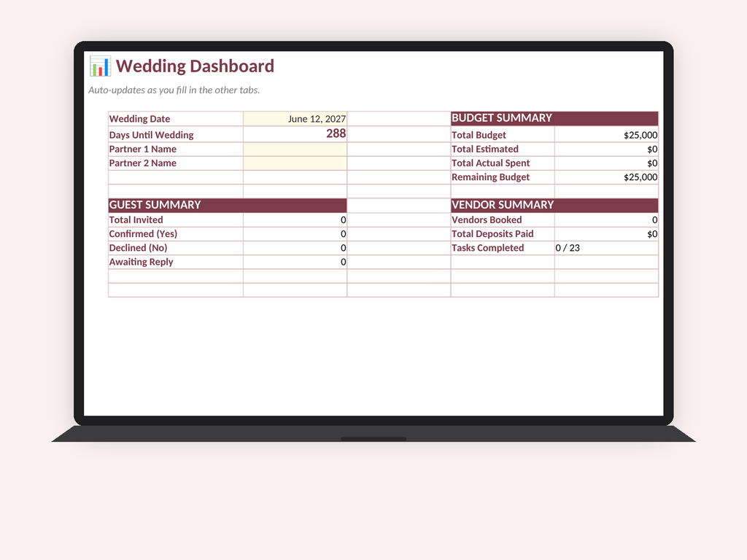Select the Declined (No) 0 value
747x560 pixels.
(x=295, y=248)
